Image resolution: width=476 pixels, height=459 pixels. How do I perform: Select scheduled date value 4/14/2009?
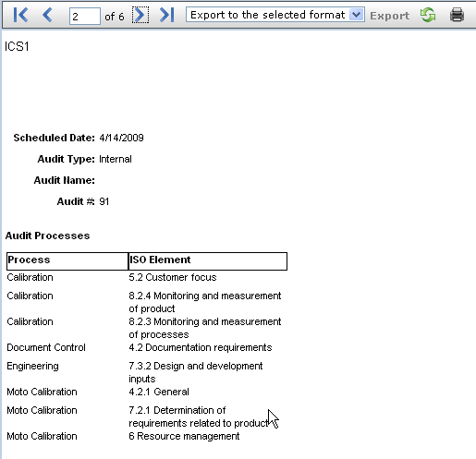pos(121,138)
